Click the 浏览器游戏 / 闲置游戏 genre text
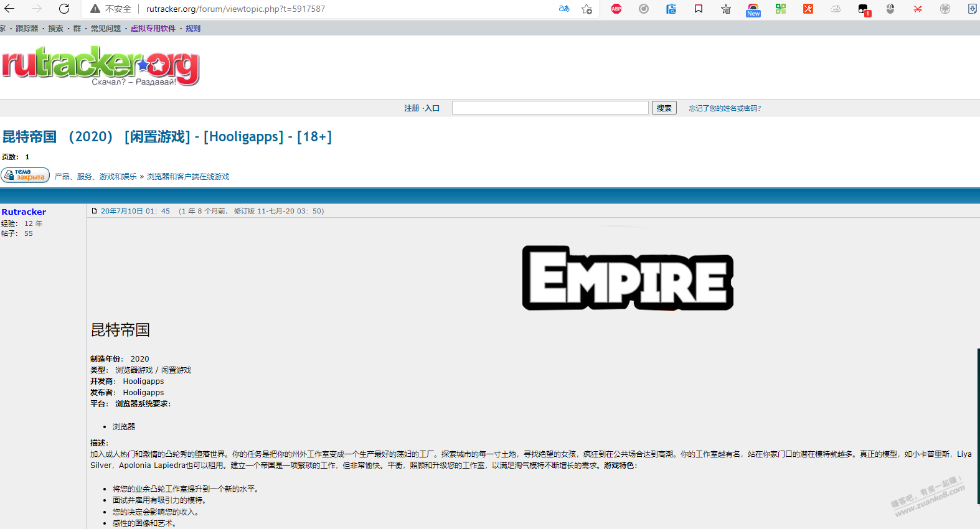Screen dimensions: 980x529 153,370
